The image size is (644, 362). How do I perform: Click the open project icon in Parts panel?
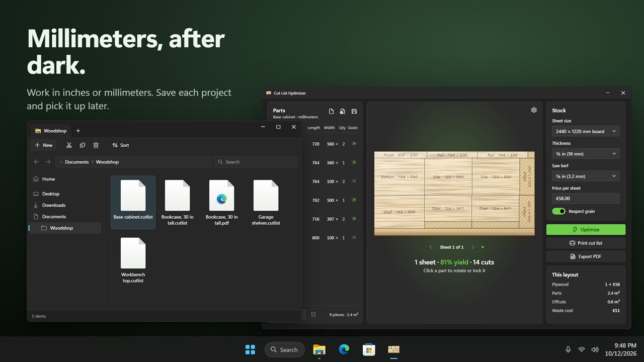[x=343, y=111]
